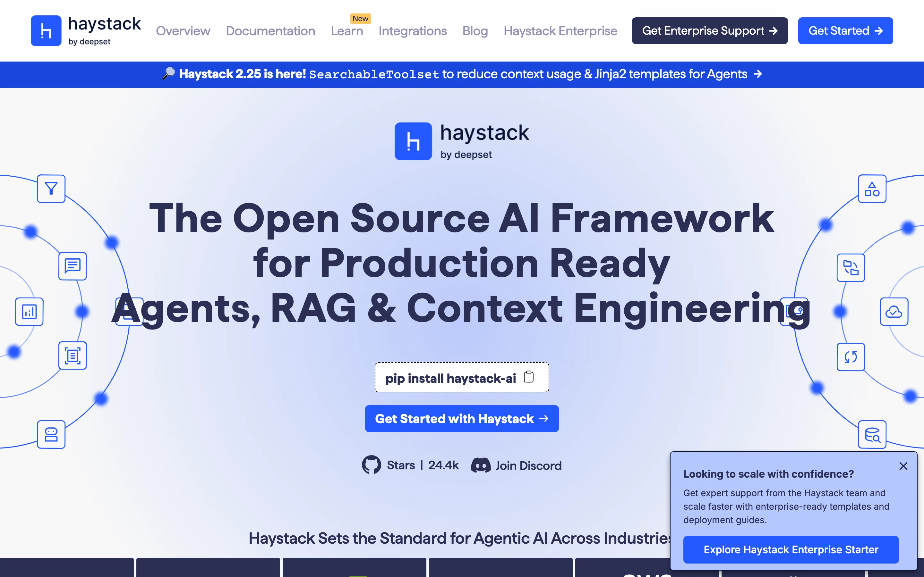Open the Documentation menu item

(x=270, y=31)
